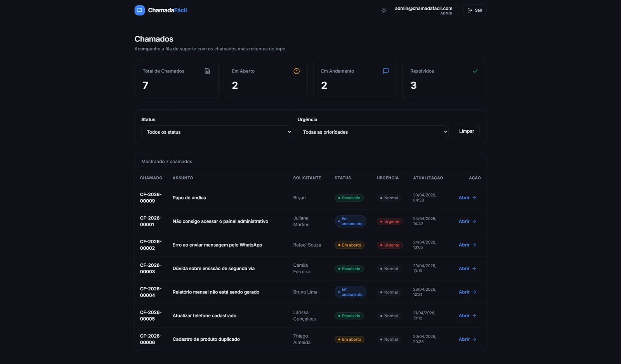
Task: Click the Limpar filters button
Action: pos(467,131)
